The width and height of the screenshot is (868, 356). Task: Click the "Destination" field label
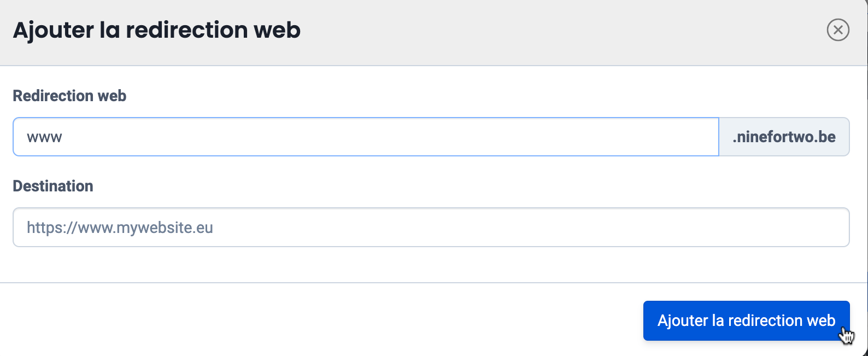point(53,186)
